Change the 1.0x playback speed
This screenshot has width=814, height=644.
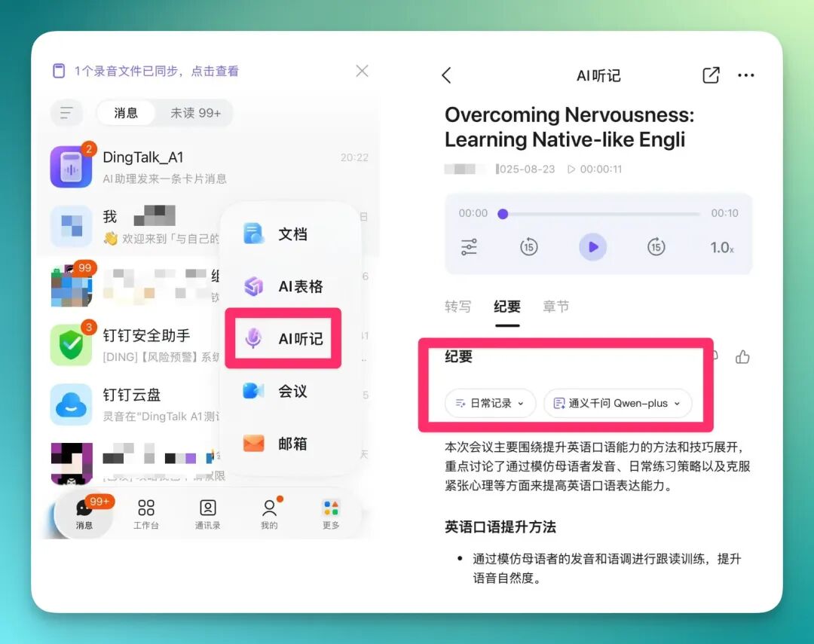[721, 248]
